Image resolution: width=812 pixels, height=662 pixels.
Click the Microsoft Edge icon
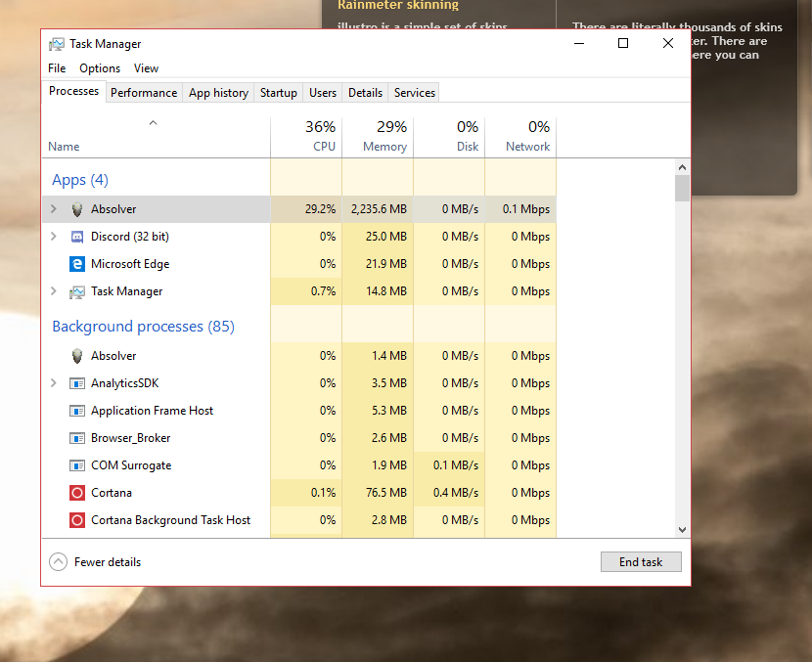pos(77,264)
